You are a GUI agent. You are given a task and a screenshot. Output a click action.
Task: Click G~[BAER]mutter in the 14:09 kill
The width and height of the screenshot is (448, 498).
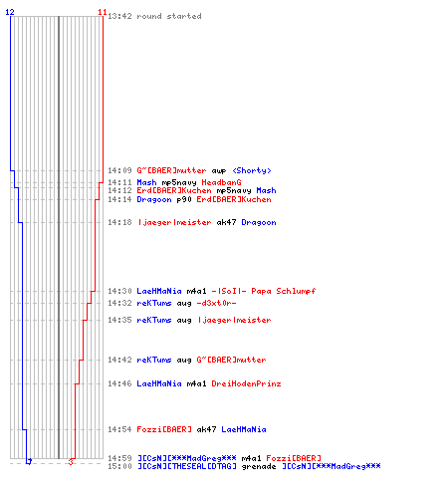point(171,170)
